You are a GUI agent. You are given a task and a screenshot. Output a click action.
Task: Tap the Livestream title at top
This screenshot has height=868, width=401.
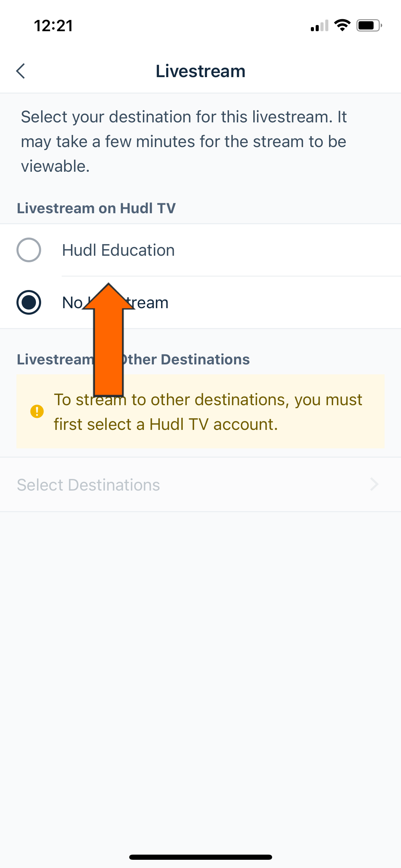(x=200, y=71)
